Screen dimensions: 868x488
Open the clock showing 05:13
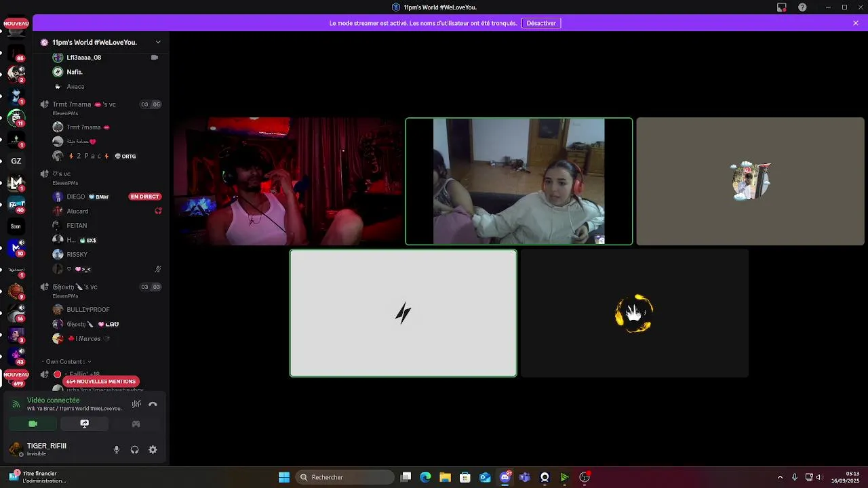tap(846, 477)
